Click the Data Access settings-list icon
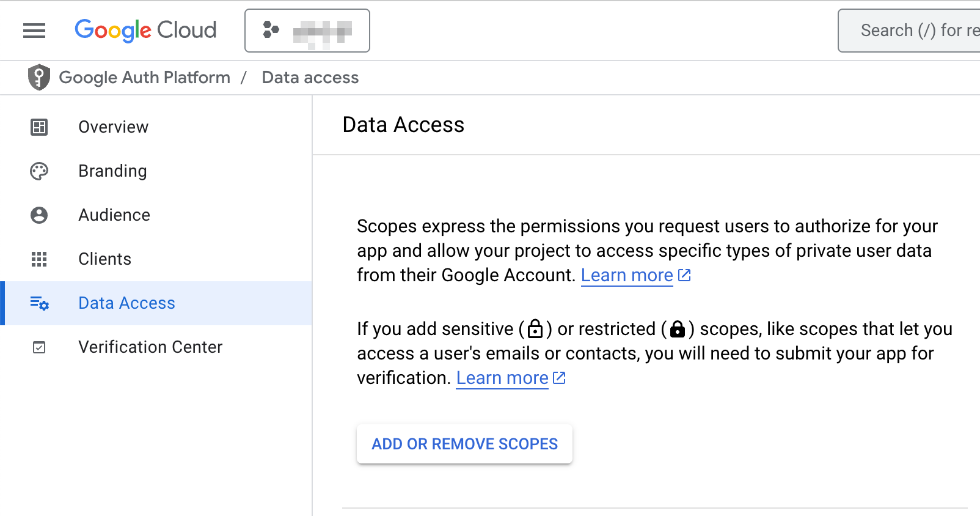980x516 pixels. [x=39, y=303]
